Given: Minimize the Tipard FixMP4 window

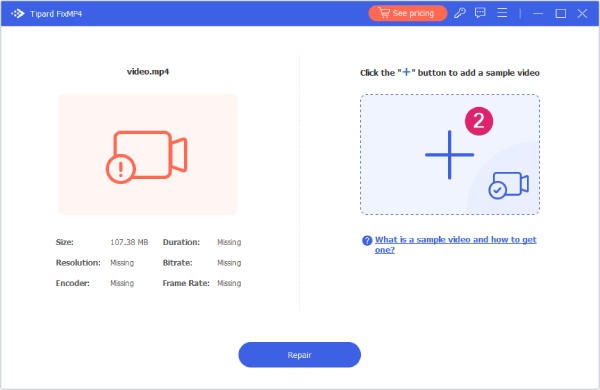Looking at the screenshot, I should 538,13.
